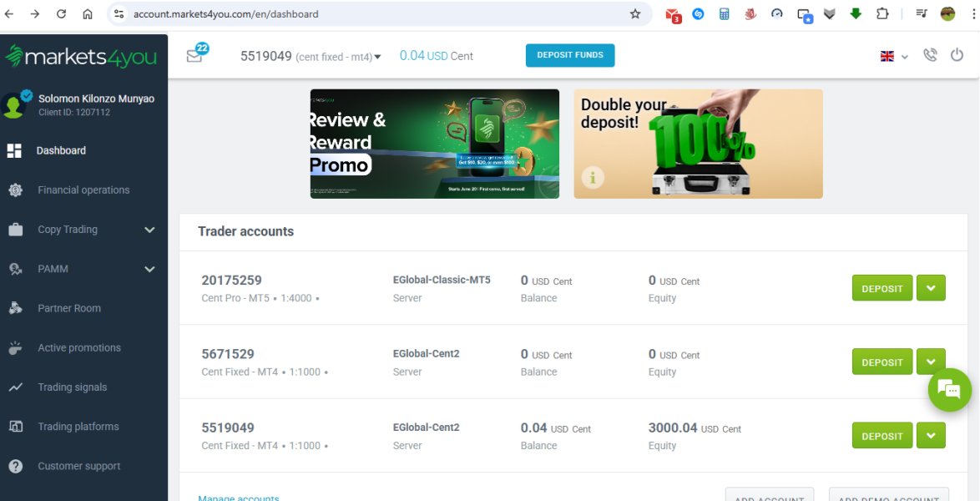980x501 pixels.
Task: Click the Trading signals chart line icon
Action: (16, 387)
